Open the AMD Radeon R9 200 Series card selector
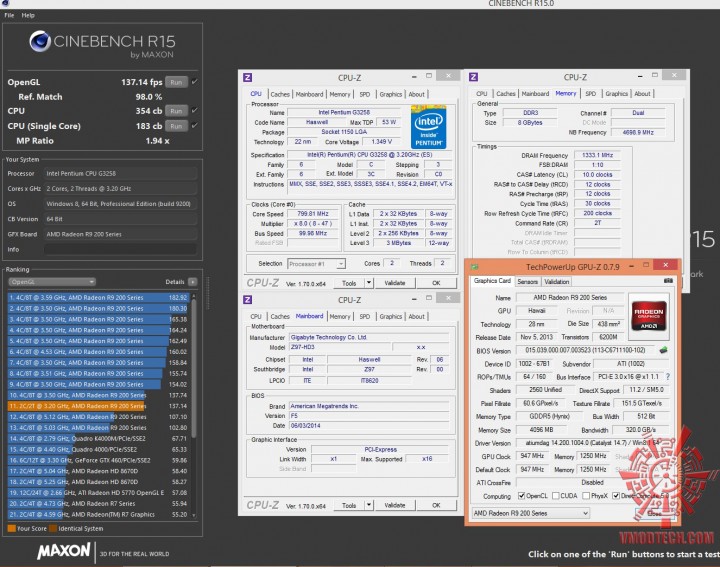The height and width of the screenshot is (567, 720). click(531, 513)
